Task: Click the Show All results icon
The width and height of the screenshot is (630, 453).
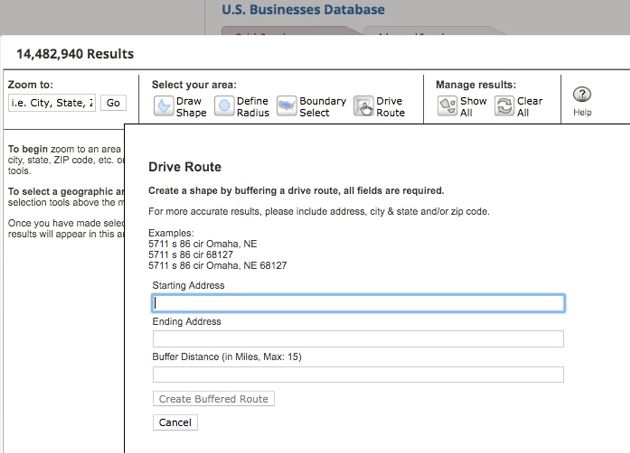Action: (x=447, y=107)
